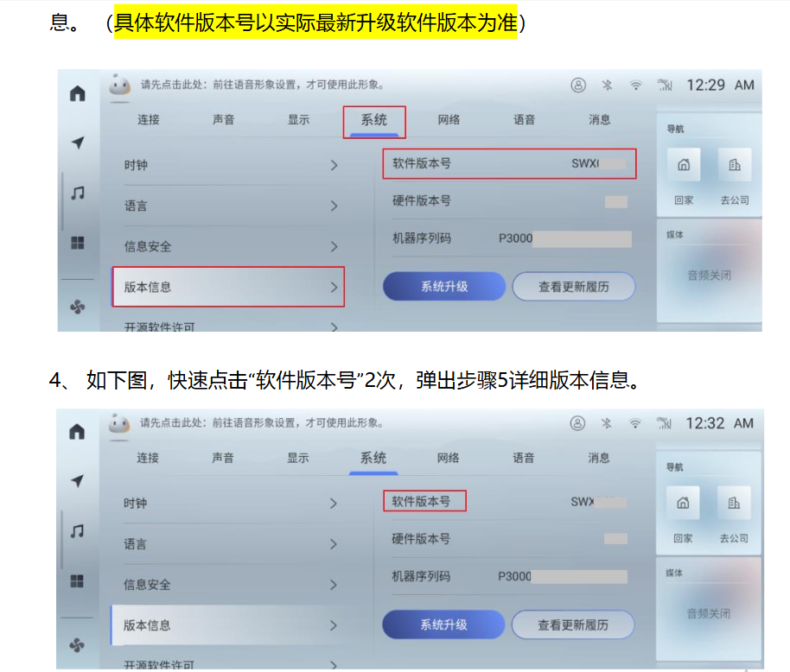Screen dimensions: 790x672
Task: Switch to 网络 tab in lower screenshot
Action: [448, 458]
